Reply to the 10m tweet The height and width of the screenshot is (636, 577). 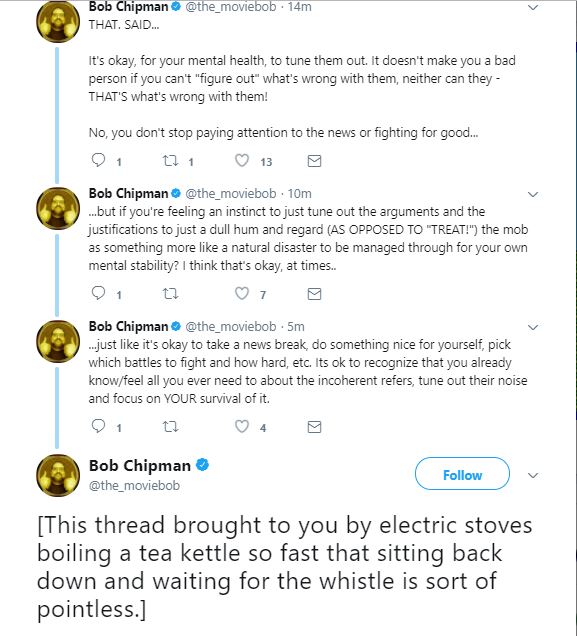click(98, 293)
